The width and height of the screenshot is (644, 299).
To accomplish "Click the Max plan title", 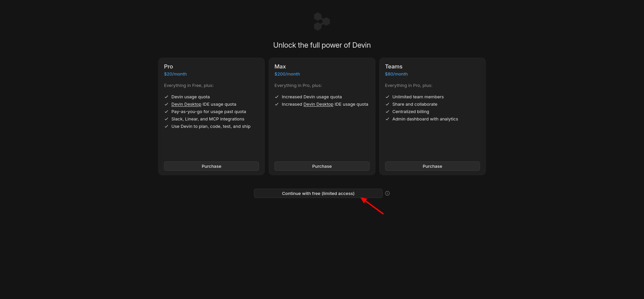I will [x=280, y=66].
